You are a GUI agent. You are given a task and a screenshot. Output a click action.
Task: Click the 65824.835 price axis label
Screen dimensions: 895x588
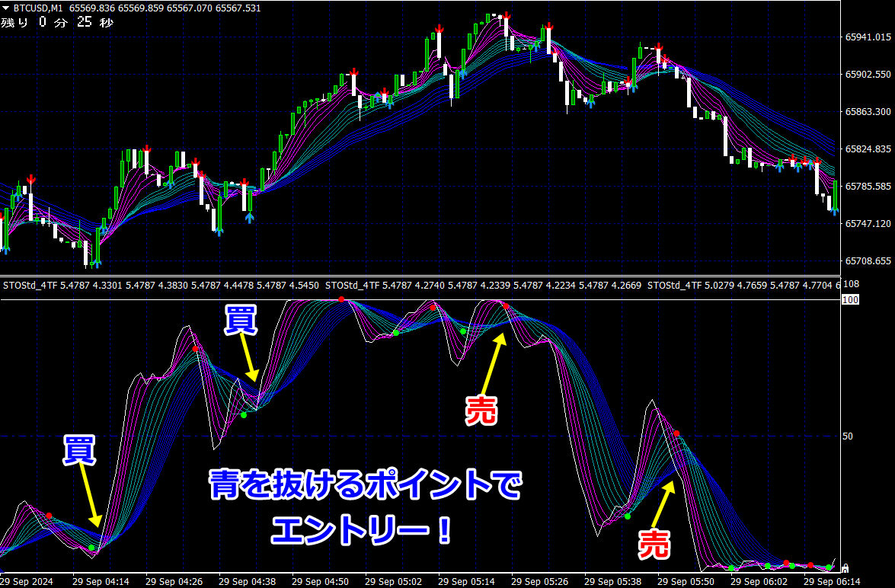click(x=868, y=149)
